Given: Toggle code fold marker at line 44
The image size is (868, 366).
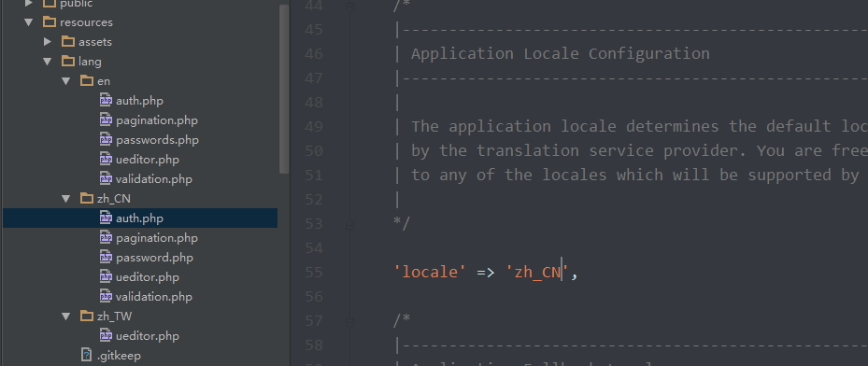Looking at the screenshot, I should pyautogui.click(x=349, y=7).
